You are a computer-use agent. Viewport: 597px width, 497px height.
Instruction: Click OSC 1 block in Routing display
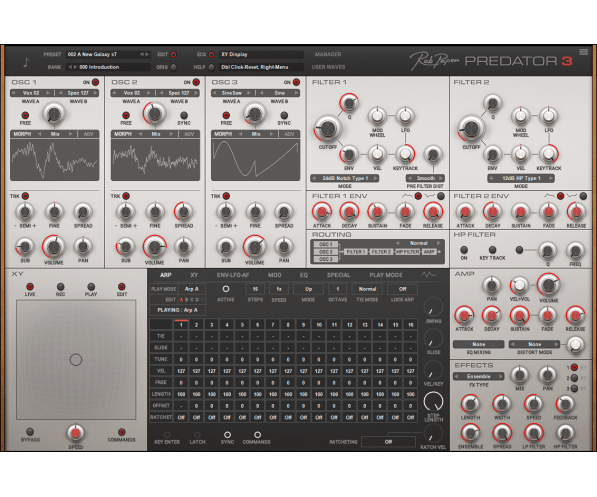click(326, 244)
